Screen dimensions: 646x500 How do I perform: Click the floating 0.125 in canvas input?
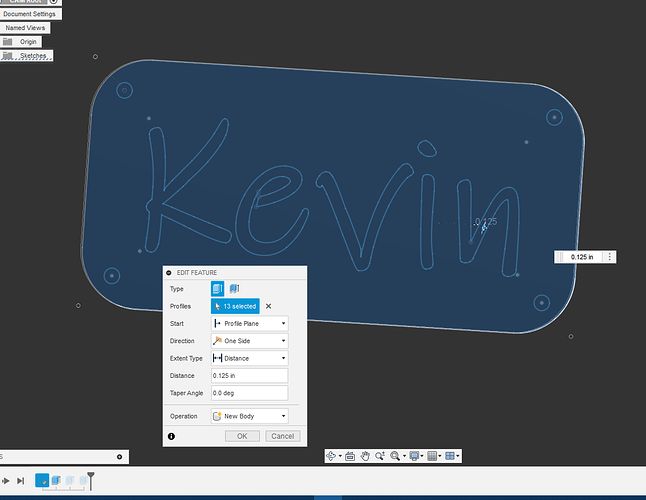click(x=582, y=257)
